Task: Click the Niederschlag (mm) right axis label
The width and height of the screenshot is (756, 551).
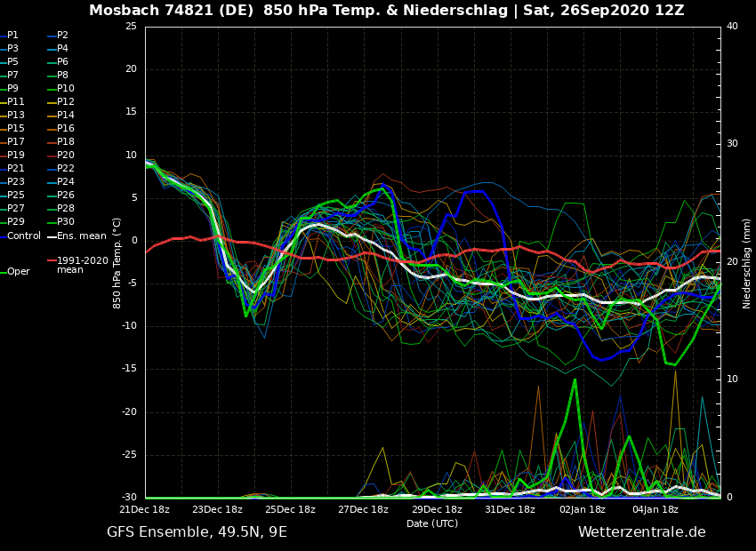Action: [747, 263]
